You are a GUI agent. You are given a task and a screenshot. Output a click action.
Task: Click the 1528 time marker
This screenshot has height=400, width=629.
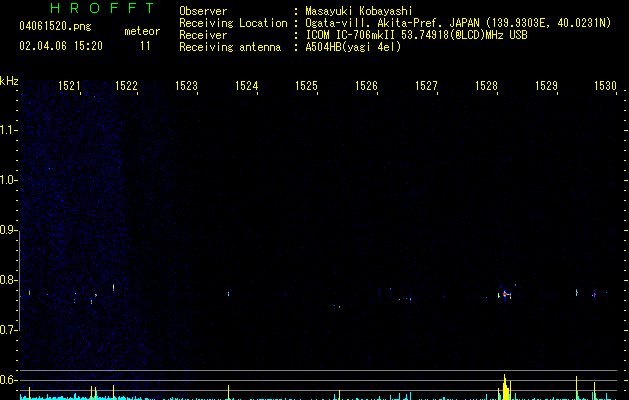486,86
